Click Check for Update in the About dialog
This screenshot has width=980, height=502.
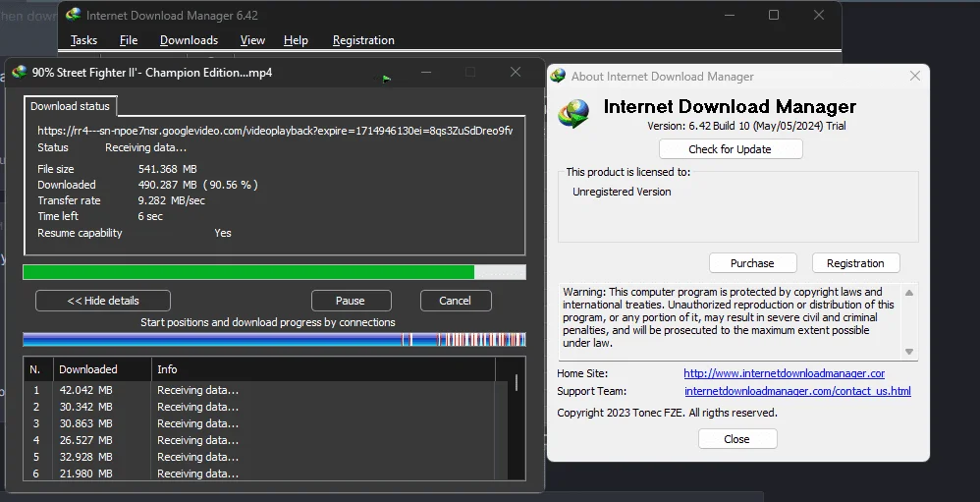(731, 149)
